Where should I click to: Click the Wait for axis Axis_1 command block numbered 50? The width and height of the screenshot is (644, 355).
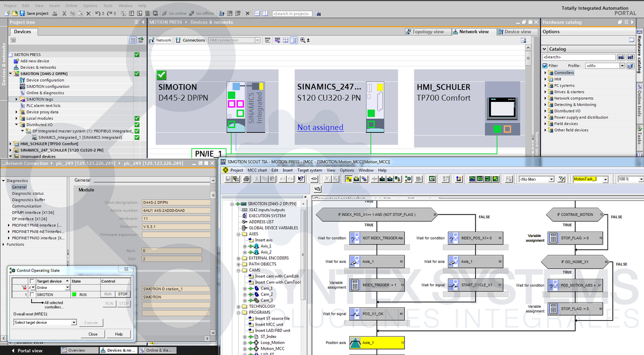click(377, 262)
